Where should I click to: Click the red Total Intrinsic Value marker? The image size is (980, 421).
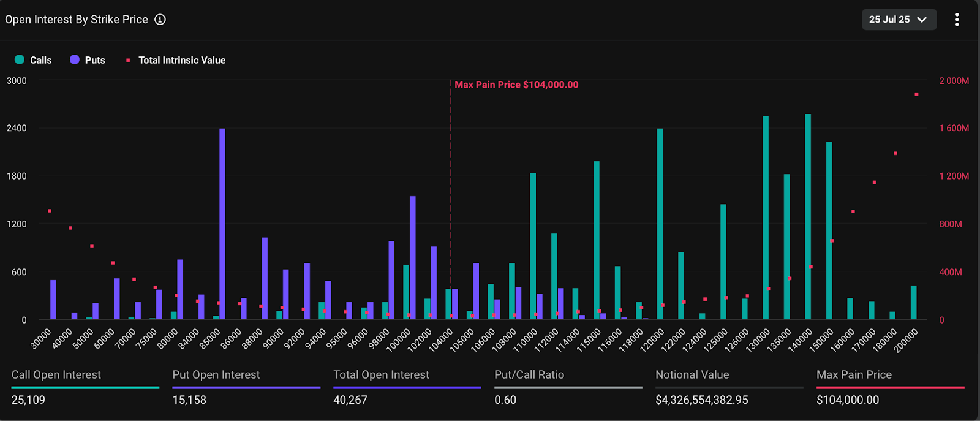point(128,60)
